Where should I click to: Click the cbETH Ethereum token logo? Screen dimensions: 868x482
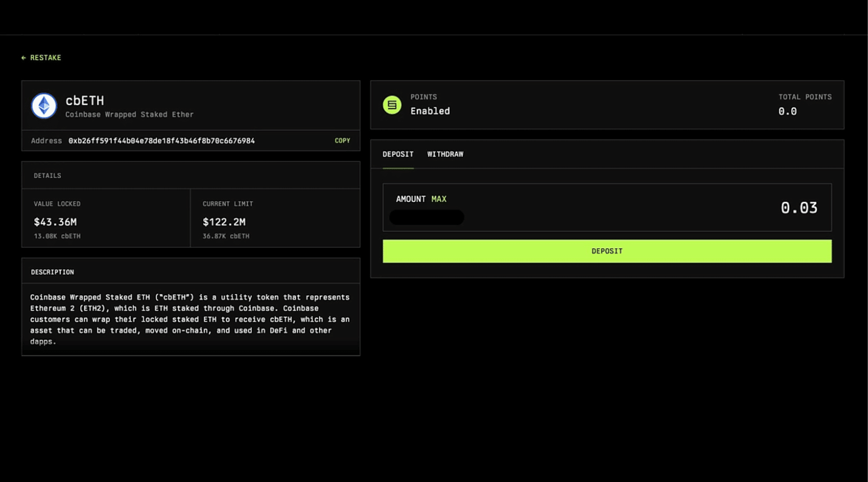click(44, 106)
